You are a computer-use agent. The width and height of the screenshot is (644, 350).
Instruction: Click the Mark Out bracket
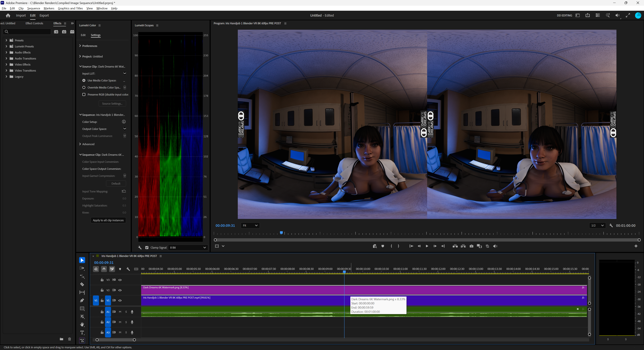[x=398, y=246]
